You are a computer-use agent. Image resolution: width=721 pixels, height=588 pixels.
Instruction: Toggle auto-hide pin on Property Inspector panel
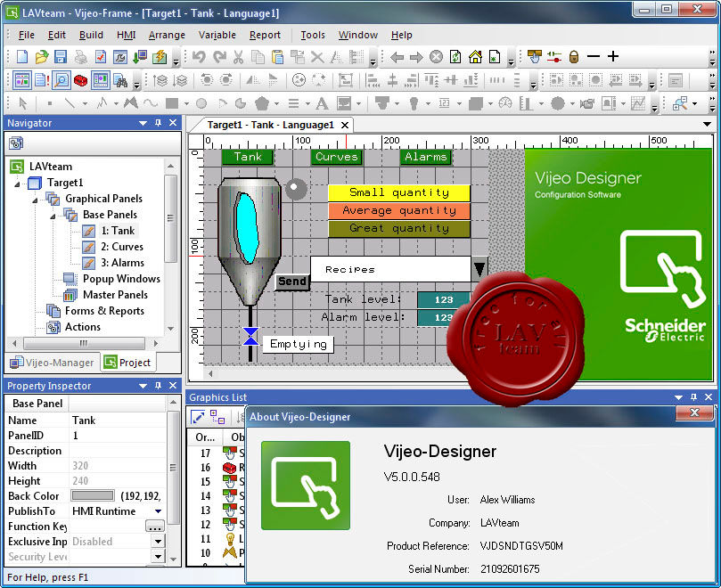click(158, 385)
